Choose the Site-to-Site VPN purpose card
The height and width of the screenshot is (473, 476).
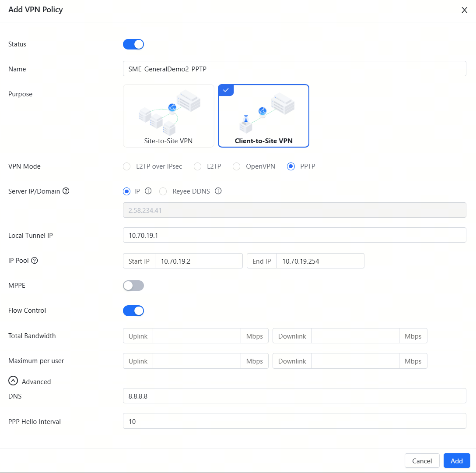tap(168, 116)
